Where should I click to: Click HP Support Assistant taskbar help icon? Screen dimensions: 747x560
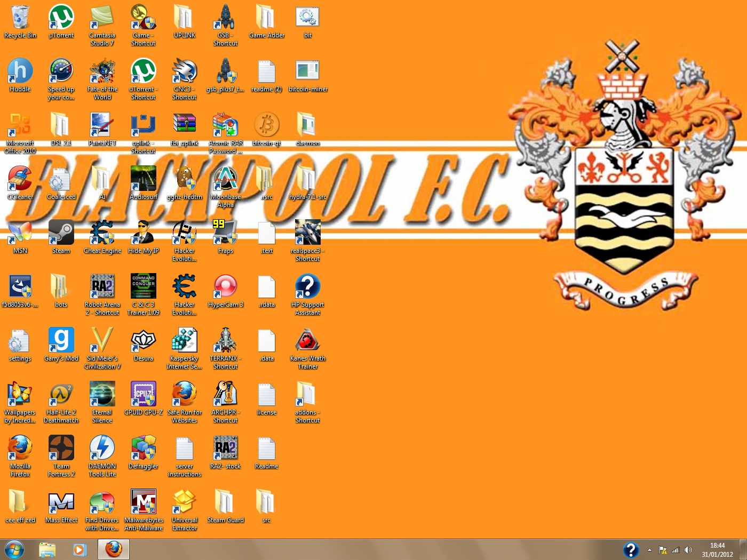click(x=631, y=550)
